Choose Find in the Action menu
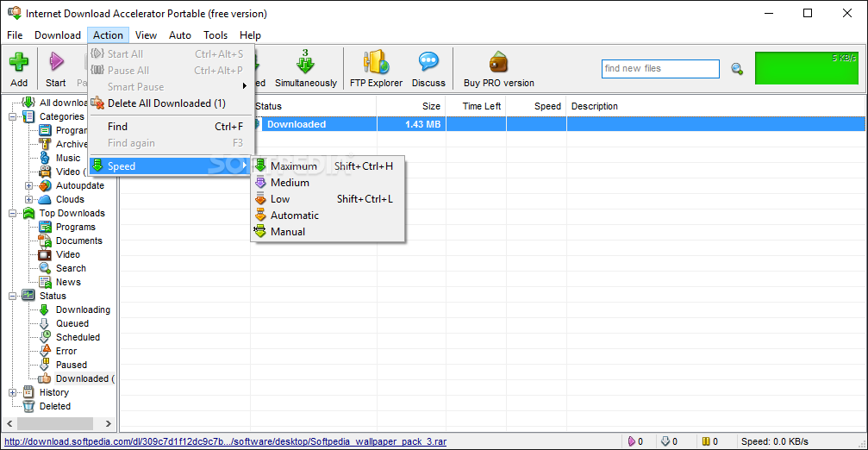The width and height of the screenshot is (868, 450). click(x=171, y=127)
